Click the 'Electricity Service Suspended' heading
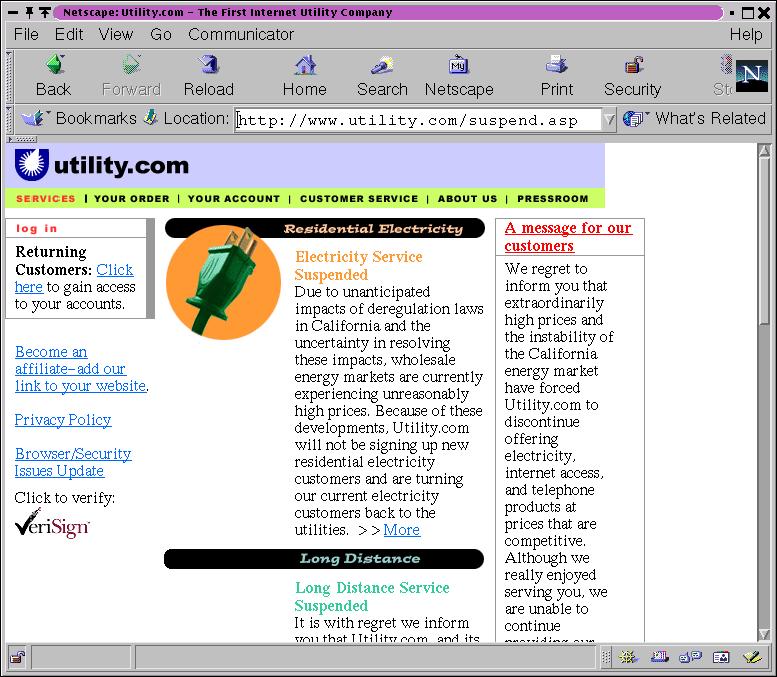 click(x=358, y=266)
